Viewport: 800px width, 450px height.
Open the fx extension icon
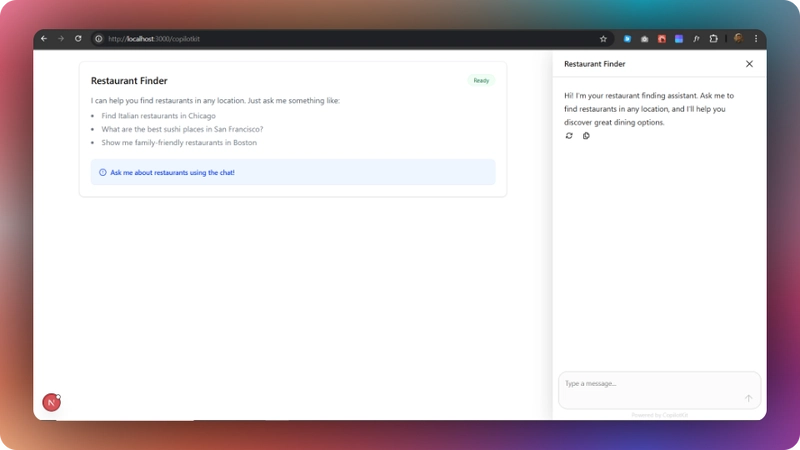tap(696, 39)
